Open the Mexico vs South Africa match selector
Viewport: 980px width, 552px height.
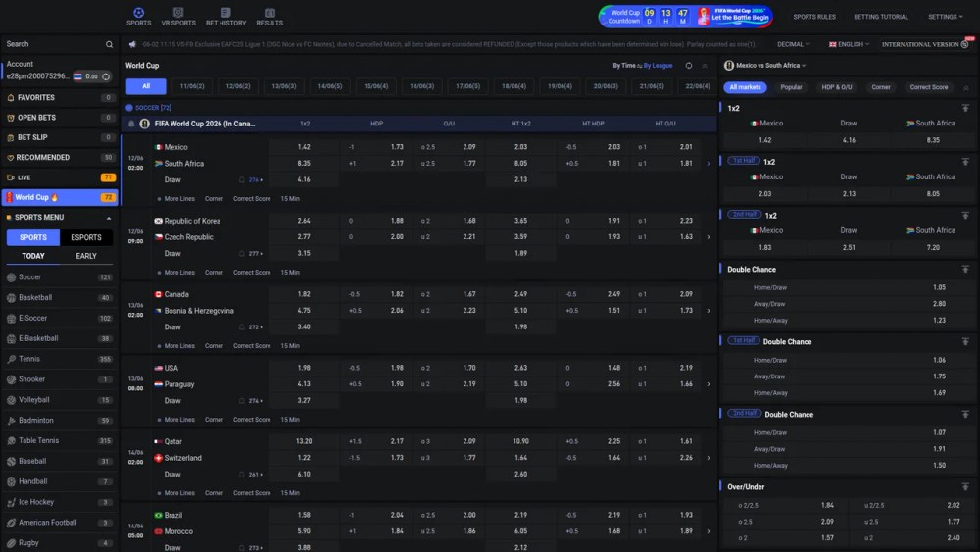(x=765, y=66)
